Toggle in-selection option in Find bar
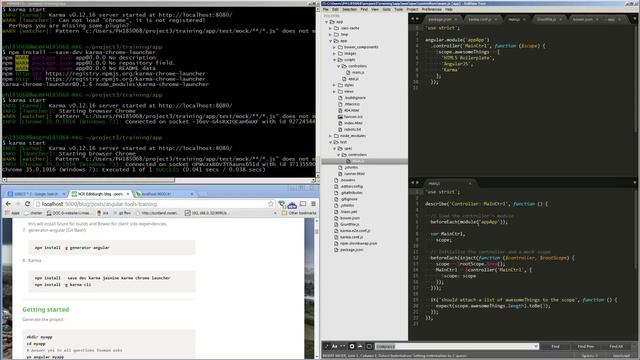Screen dimensions: 640x360 360,346
